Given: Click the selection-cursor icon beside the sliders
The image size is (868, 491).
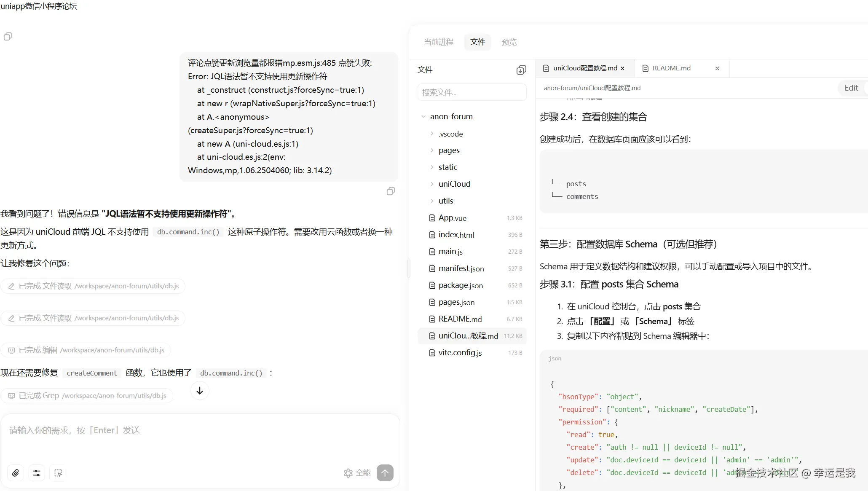Looking at the screenshot, I should (58, 473).
